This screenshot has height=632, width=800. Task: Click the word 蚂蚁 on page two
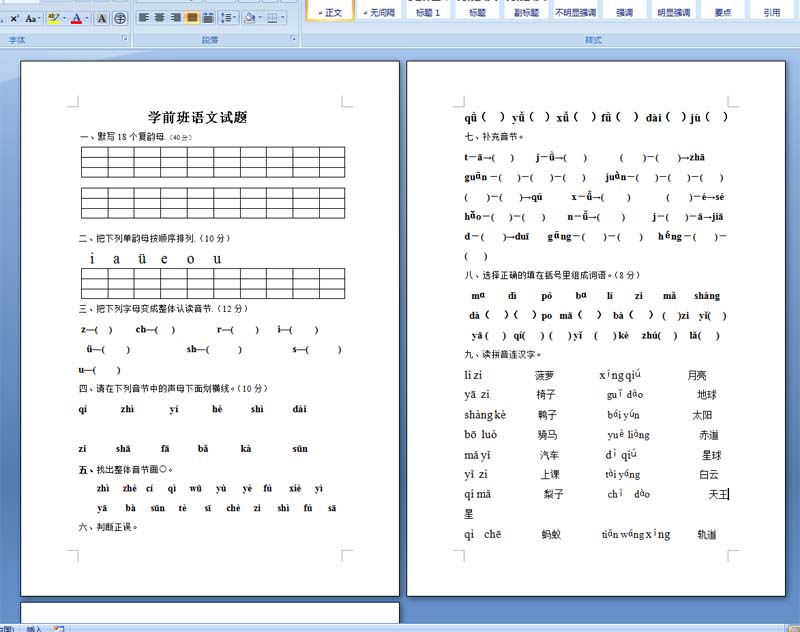coord(551,535)
